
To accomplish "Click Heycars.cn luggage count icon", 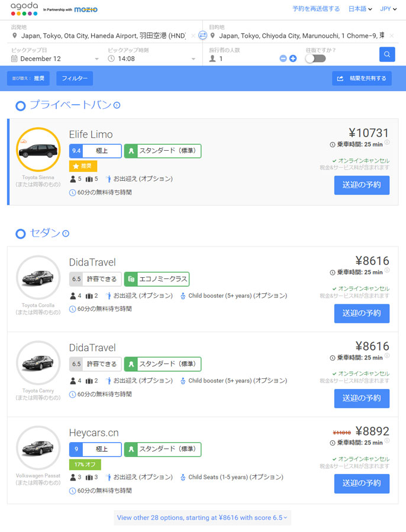I will (89, 478).
